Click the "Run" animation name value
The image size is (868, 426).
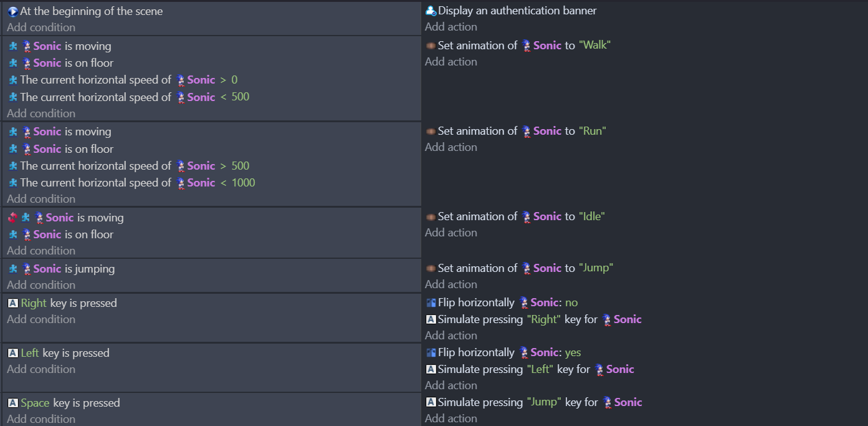pyautogui.click(x=593, y=131)
